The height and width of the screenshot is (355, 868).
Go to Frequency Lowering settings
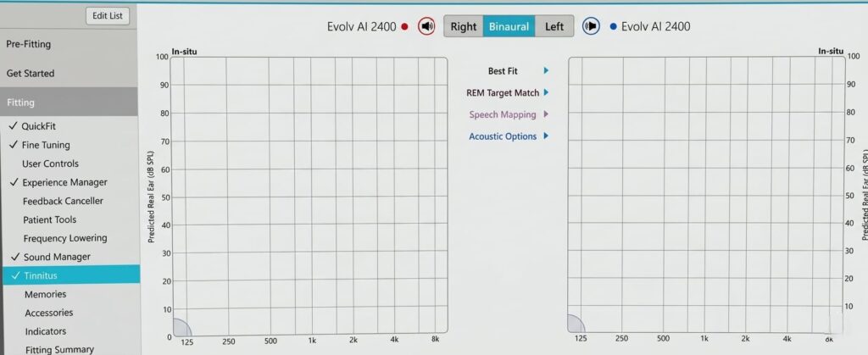tap(65, 238)
